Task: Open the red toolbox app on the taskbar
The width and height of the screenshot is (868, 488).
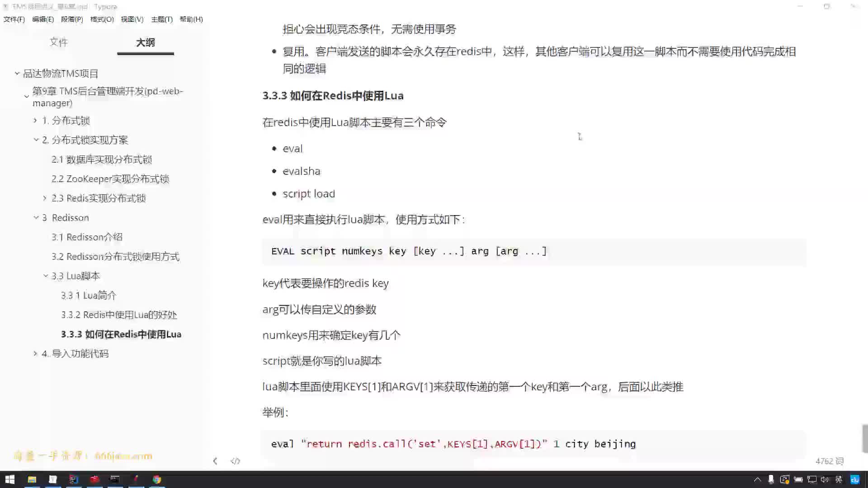Action: pos(94,479)
